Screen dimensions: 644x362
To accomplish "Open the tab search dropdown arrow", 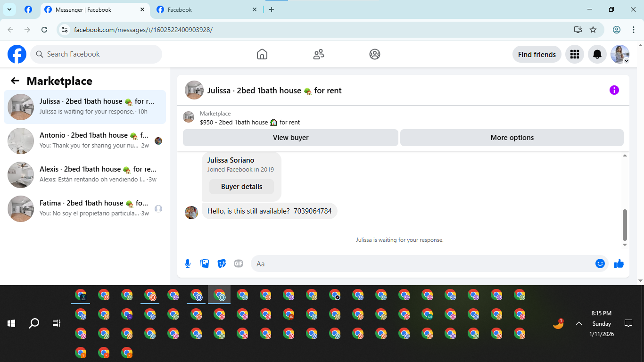I will click(9, 9).
